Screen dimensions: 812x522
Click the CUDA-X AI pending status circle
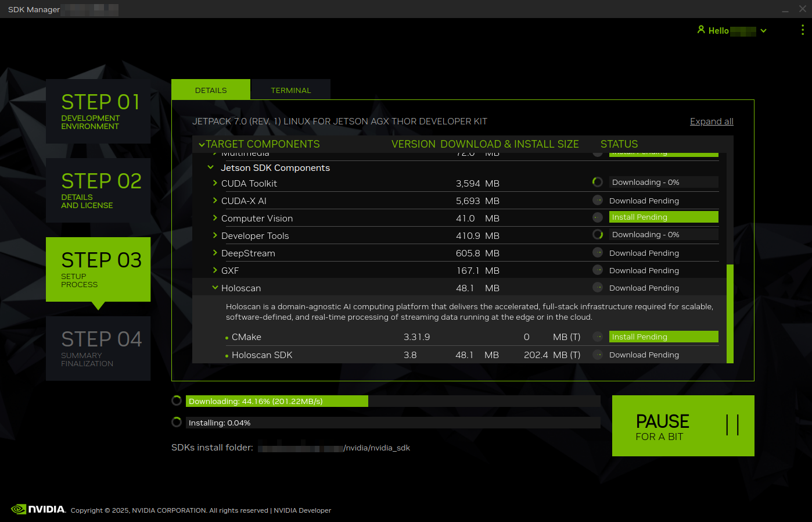click(x=597, y=199)
